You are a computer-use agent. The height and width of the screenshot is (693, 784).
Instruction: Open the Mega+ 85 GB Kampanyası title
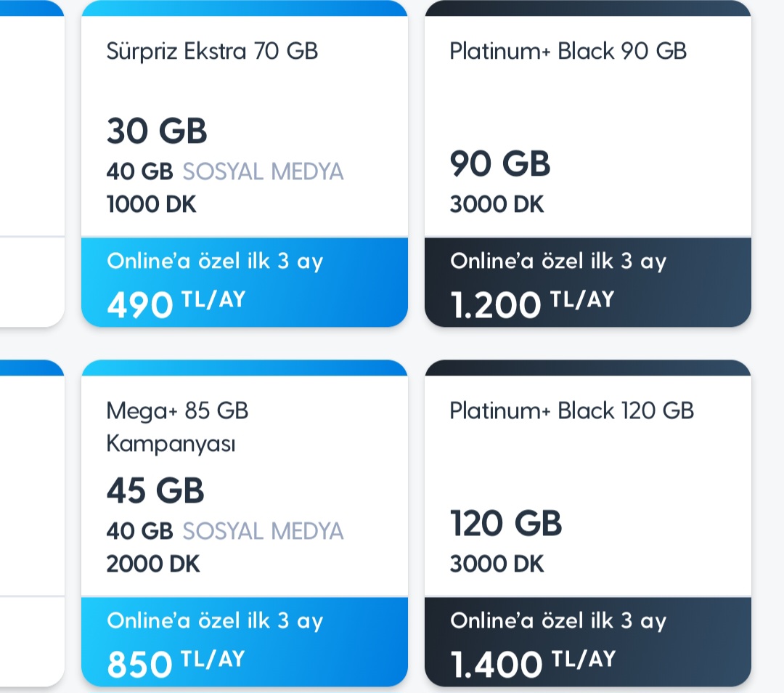click(x=178, y=426)
